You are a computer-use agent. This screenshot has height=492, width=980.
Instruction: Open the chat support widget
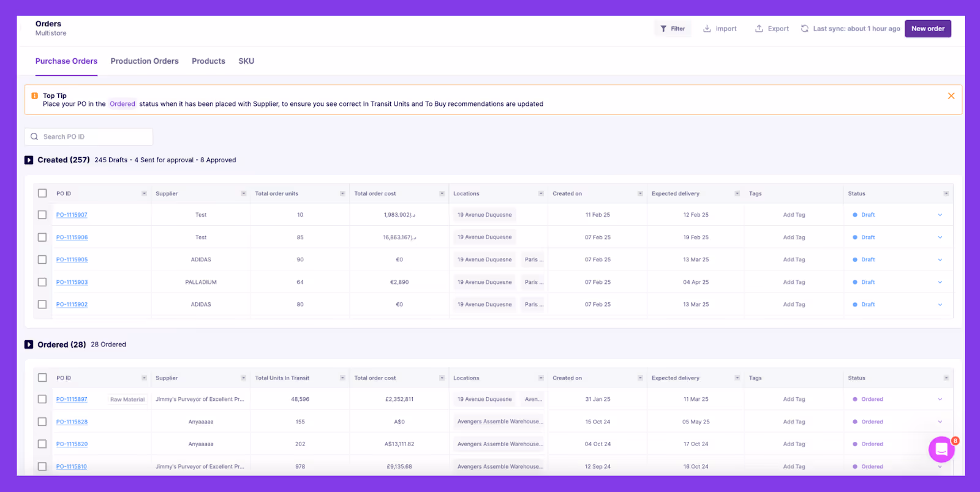pyautogui.click(x=941, y=450)
